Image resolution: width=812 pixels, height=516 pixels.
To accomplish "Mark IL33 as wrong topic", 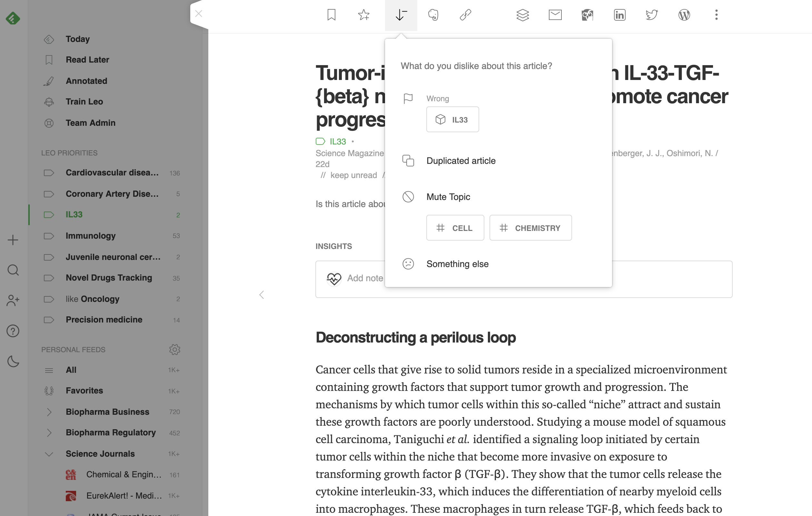I will [x=452, y=120].
